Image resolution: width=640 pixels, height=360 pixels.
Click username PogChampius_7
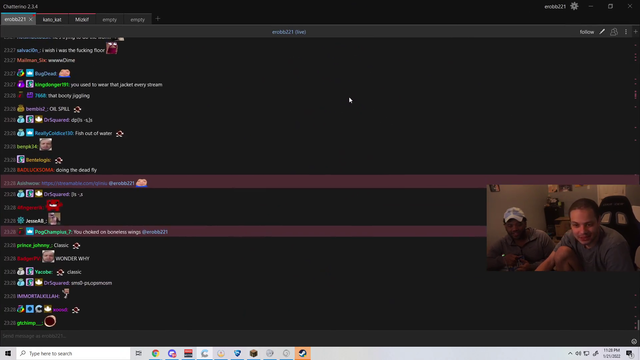coord(53,232)
